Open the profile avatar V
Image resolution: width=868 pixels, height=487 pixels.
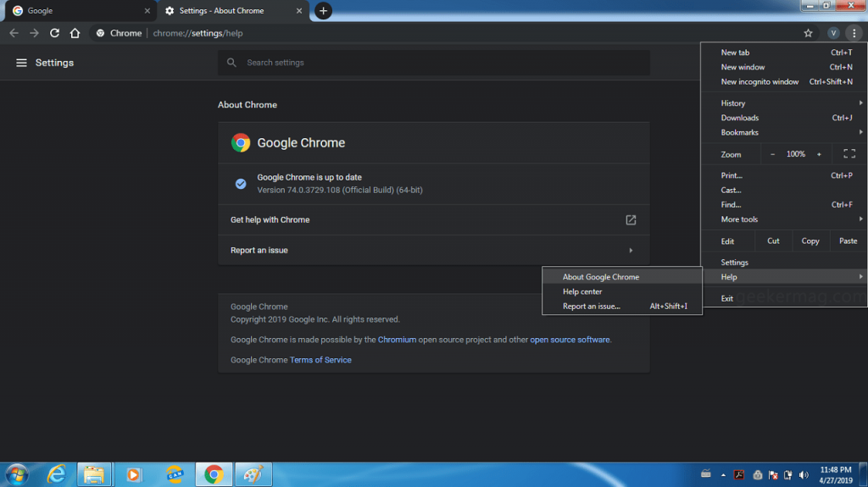click(833, 33)
